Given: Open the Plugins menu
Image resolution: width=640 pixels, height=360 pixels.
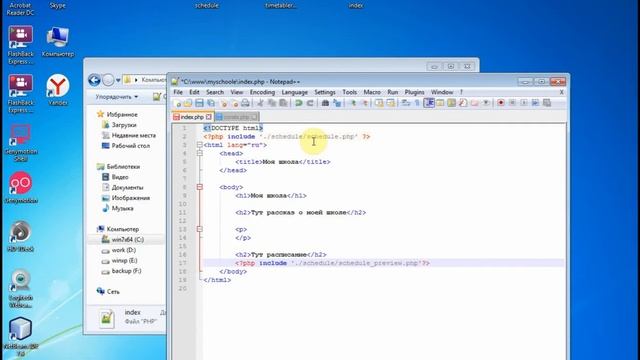Looking at the screenshot, I should click(x=414, y=92).
